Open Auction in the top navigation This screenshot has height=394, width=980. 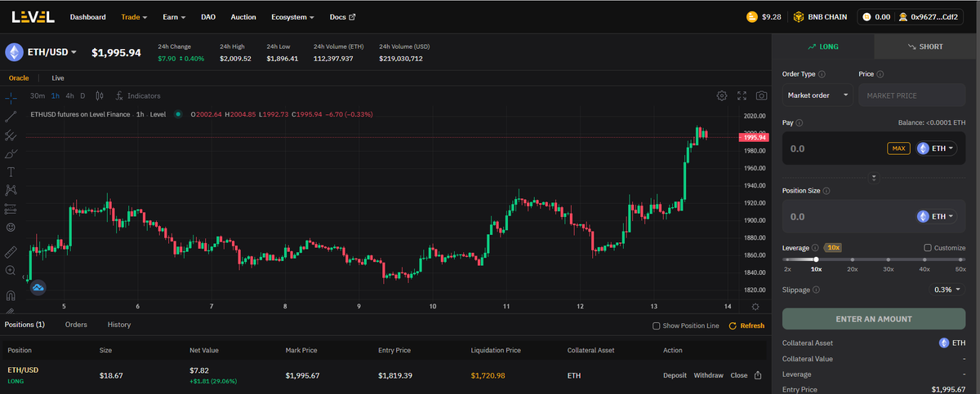[243, 17]
